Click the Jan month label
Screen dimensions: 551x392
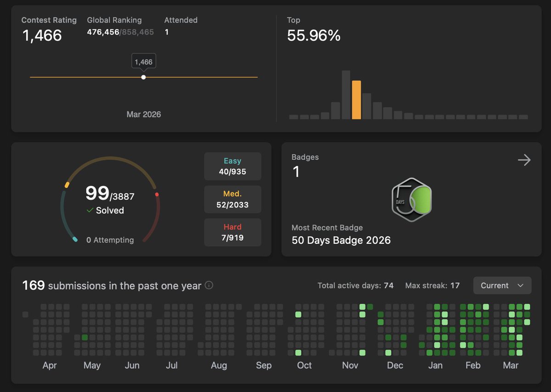pos(435,365)
